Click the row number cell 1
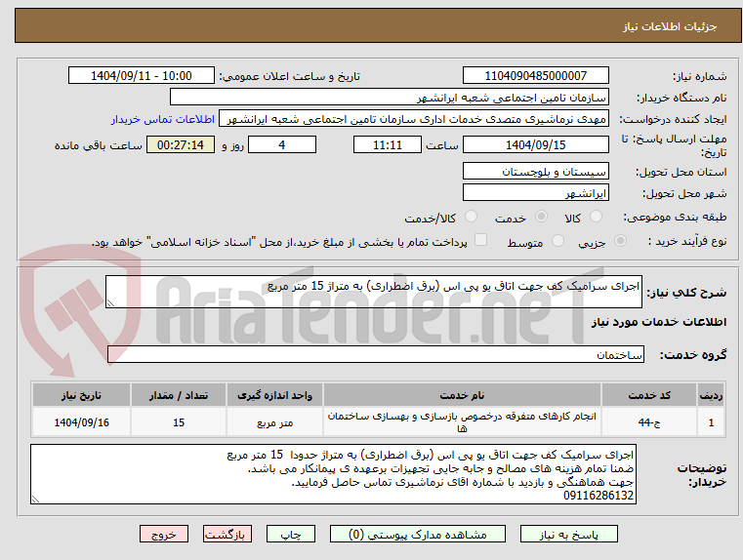The height and width of the screenshot is (560, 743). [x=711, y=422]
